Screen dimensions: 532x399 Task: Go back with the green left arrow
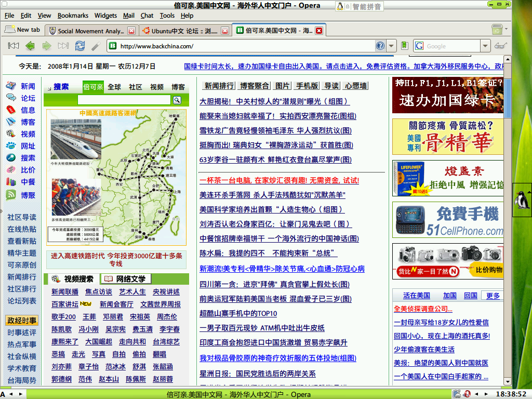(30, 46)
